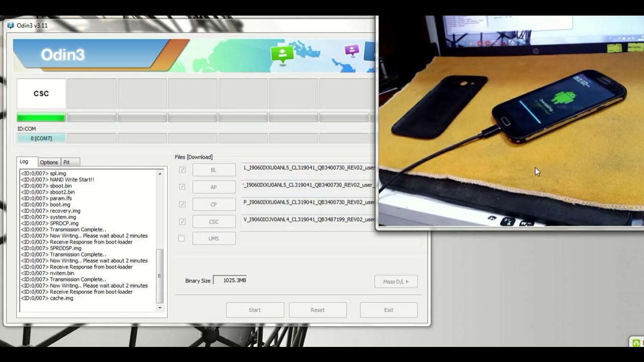The height and width of the screenshot is (362, 644).
Task: Click the log scrollbar thumb
Action: [160, 276]
